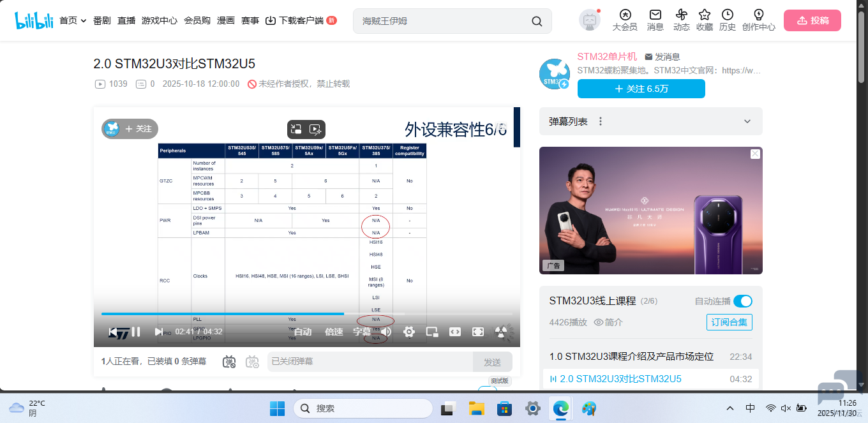Click the 订阅合集 subscribe button
Screen dimensions: 868x423
[x=729, y=322]
